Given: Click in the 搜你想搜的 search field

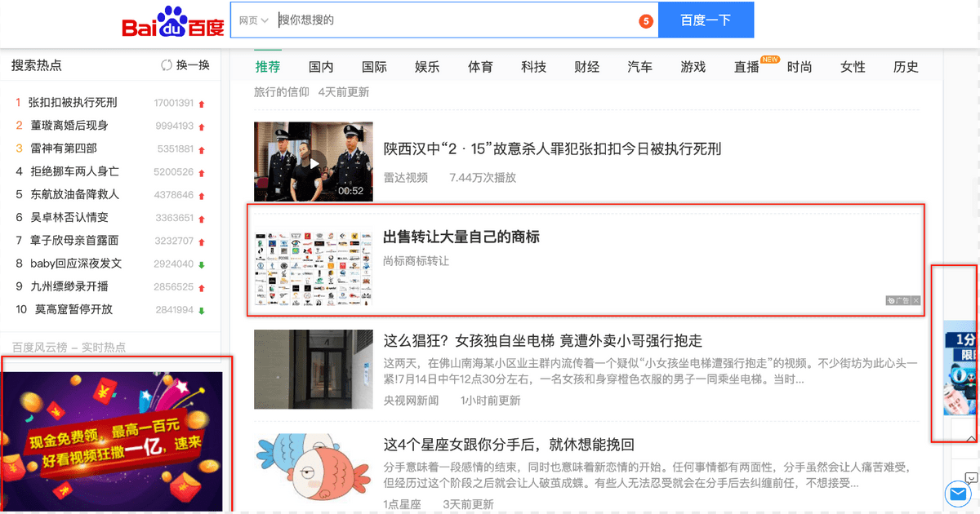Looking at the screenshot, I should point(457,20).
